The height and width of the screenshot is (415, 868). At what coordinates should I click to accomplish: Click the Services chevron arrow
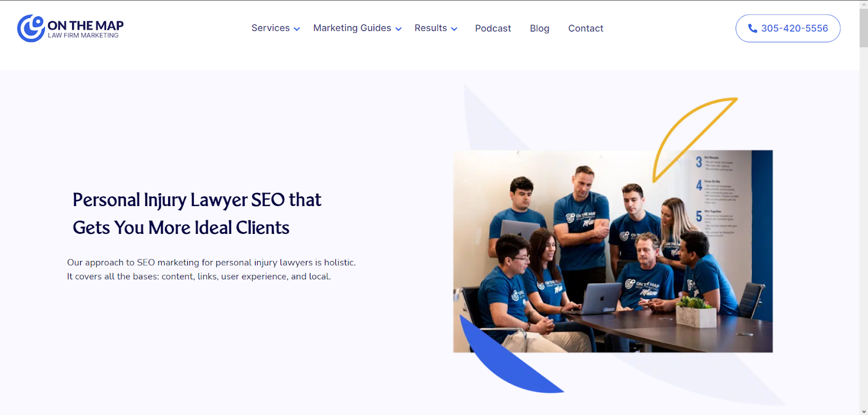tap(297, 29)
